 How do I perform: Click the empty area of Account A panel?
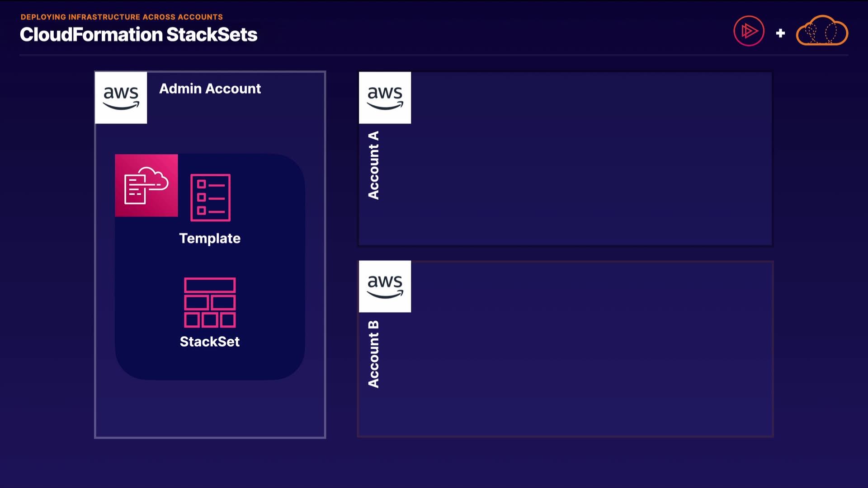pos(588,158)
